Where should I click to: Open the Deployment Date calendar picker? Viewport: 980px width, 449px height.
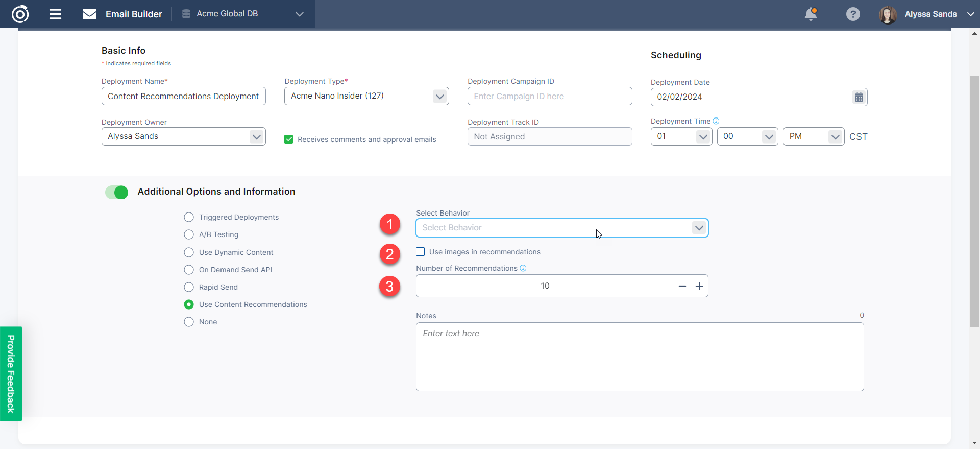859,97
